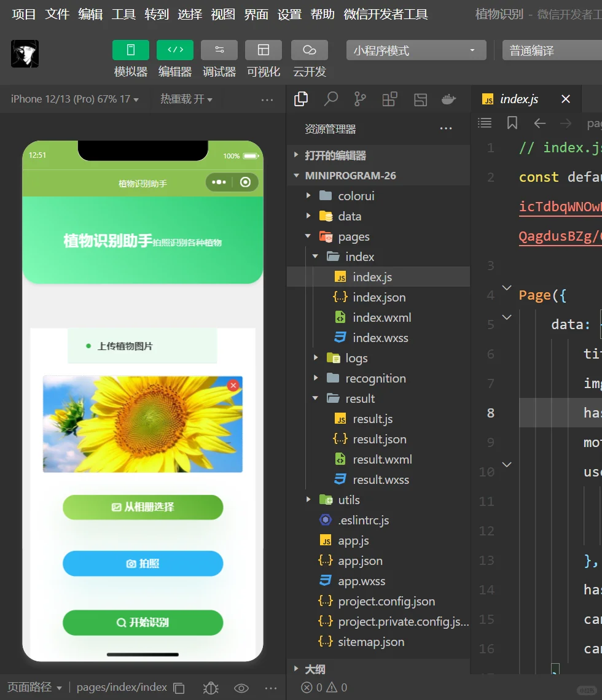Image resolution: width=602 pixels, height=700 pixels.
Task: Navigate back with the left arrow
Action: pos(540,123)
